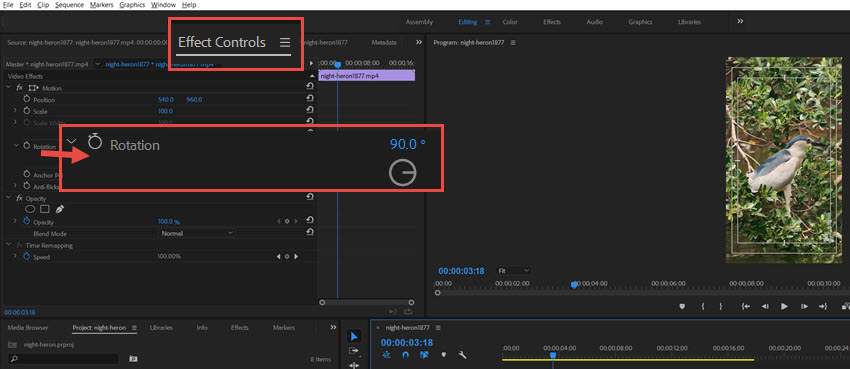This screenshot has width=850, height=369.
Task: Go to previous Opacity keyframe
Action: [279, 222]
